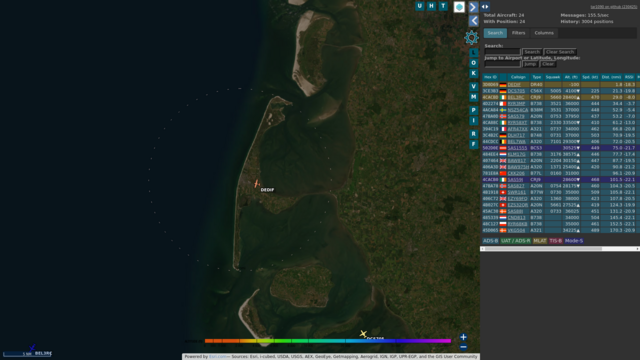Sort table by Type column
Screen dimensions: 640x360
536,77
